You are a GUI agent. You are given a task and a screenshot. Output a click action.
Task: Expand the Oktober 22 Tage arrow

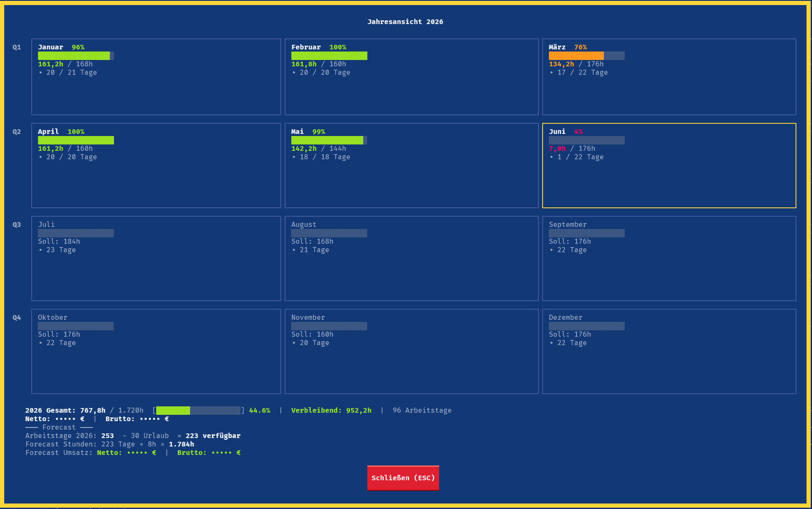click(x=41, y=343)
